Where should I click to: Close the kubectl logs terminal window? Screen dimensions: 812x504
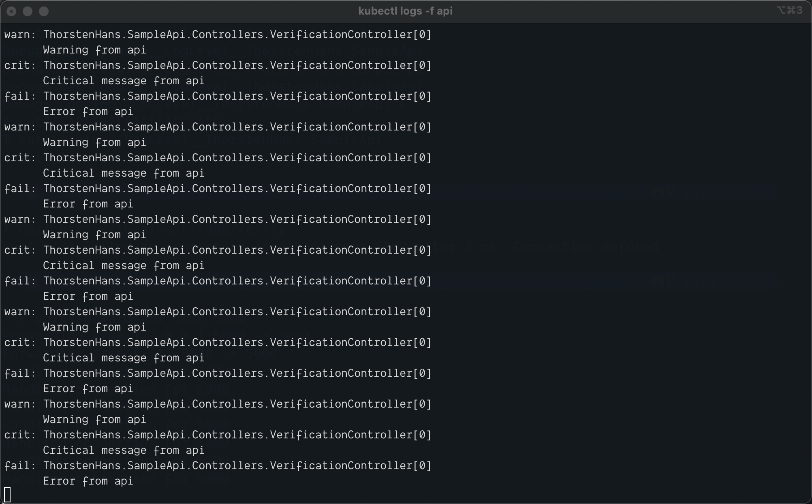pos(11,11)
